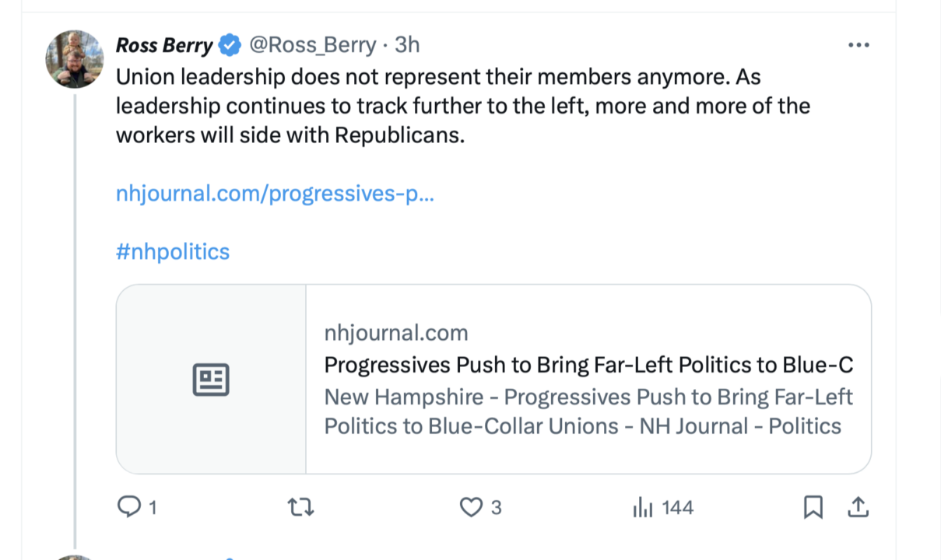The height and width of the screenshot is (560, 941).
Task: Open Ross Berry's profile picture
Action: (75, 60)
